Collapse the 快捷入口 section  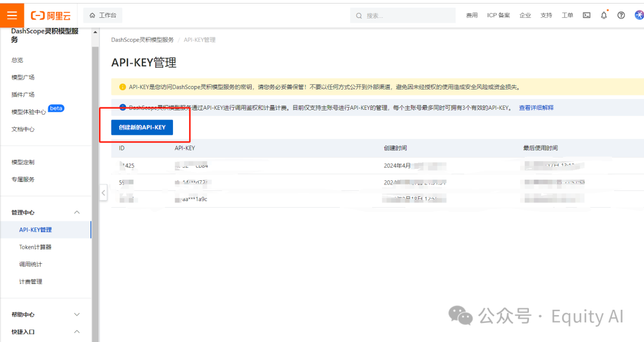(76, 332)
